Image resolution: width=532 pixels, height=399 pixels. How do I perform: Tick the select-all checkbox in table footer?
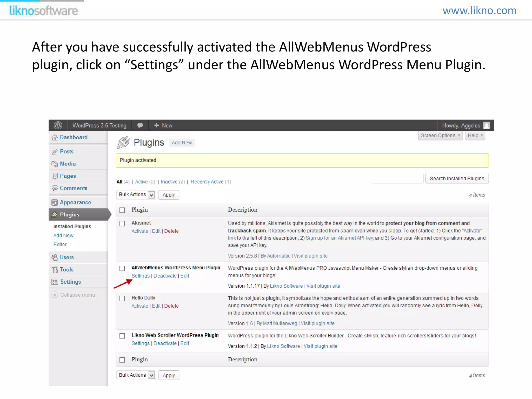(122, 360)
